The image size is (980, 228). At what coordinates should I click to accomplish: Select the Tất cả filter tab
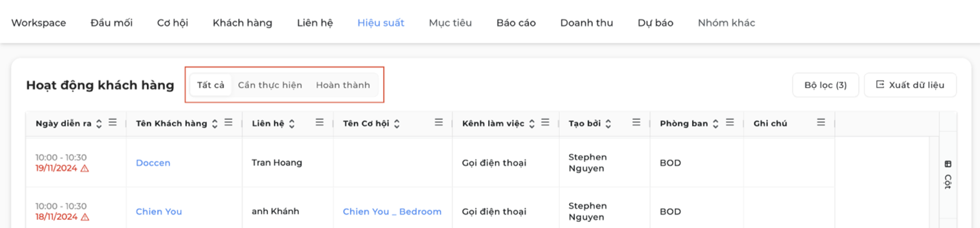[x=210, y=85]
